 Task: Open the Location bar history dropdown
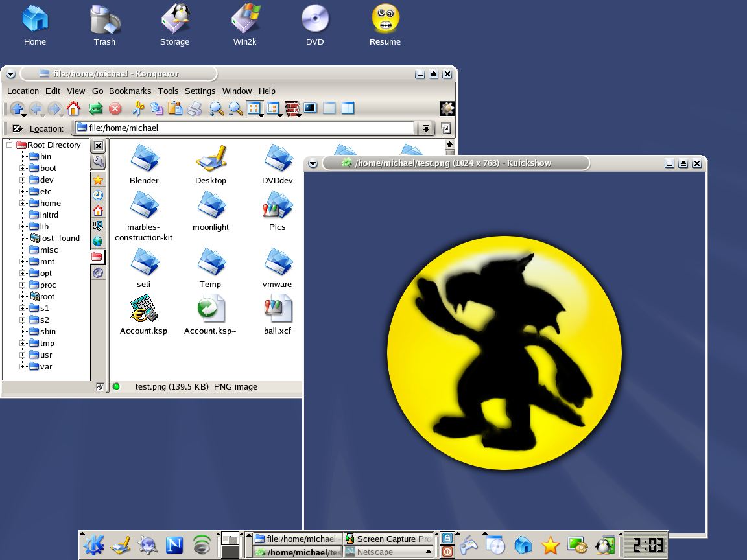(425, 128)
